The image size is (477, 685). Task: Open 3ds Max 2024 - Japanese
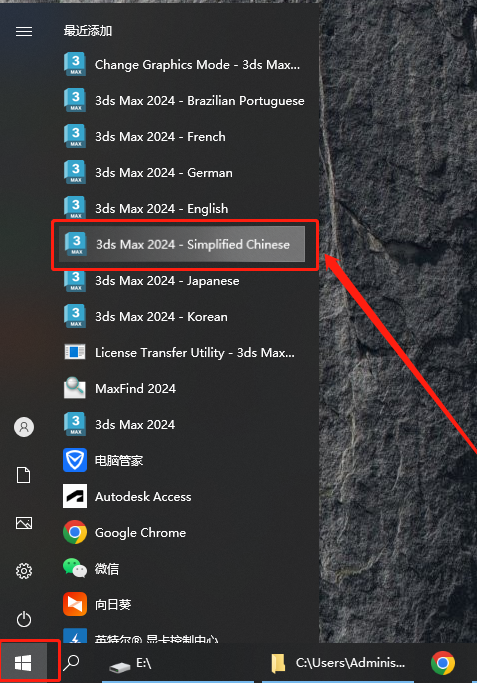[x=182, y=280]
